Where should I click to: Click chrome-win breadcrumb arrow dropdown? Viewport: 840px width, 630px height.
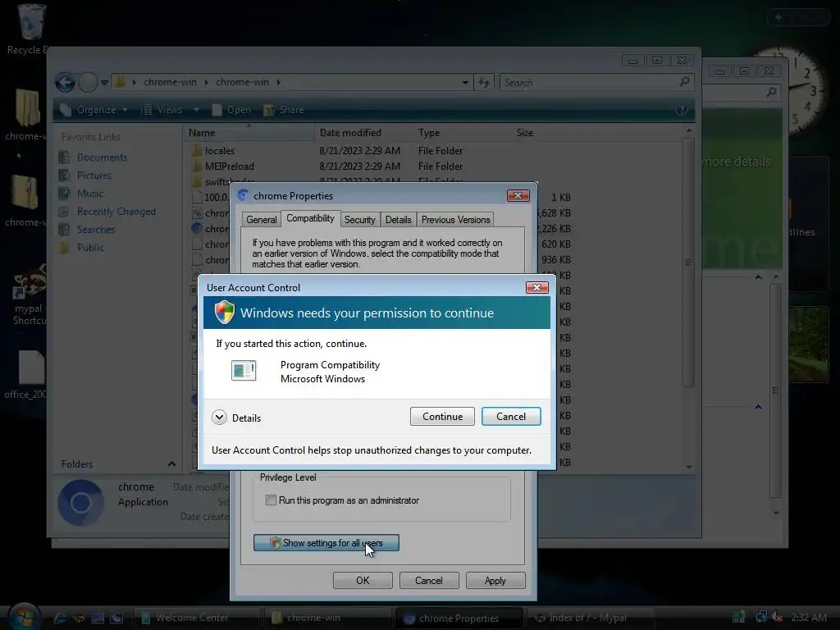(x=279, y=83)
